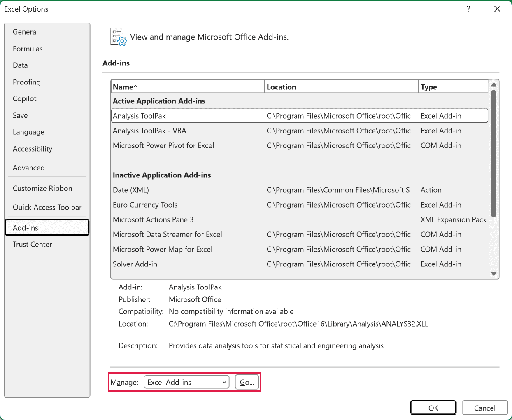
Task: Switch to the Formulas category
Action: pyautogui.click(x=47, y=49)
